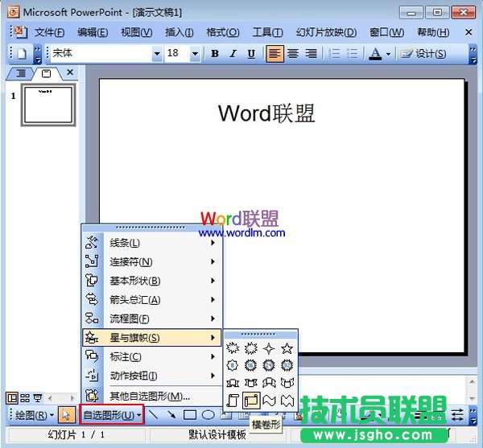The image size is (483, 448).
Task: Open 视图(V) menu
Action: coord(137,32)
